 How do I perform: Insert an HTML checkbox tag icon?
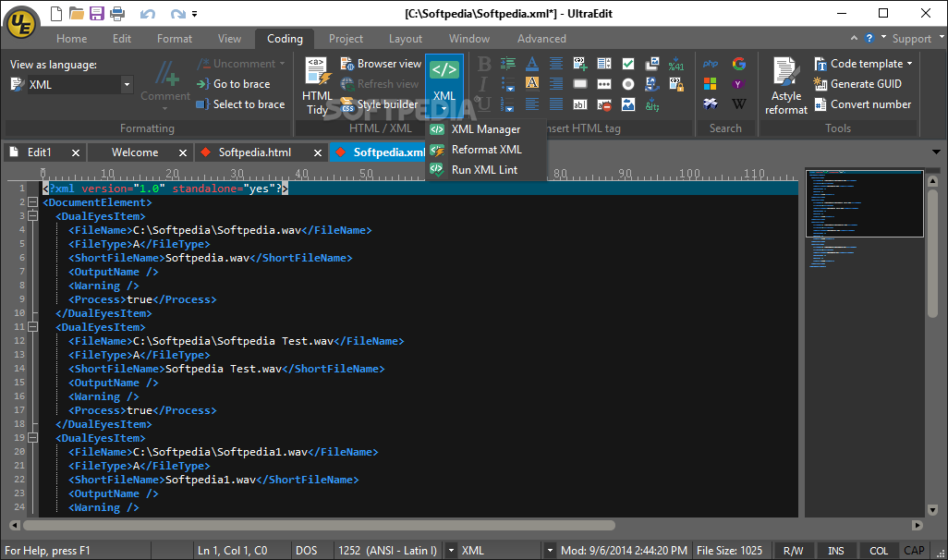point(628,64)
